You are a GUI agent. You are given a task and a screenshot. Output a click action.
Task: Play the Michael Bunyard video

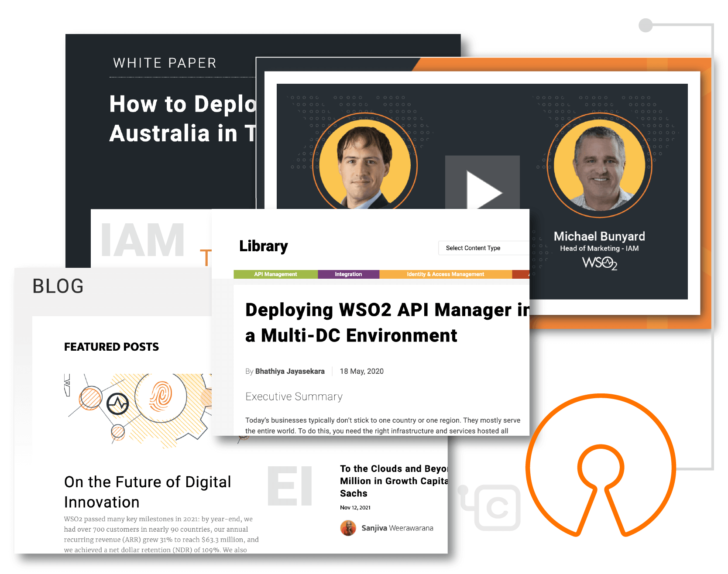pos(482,183)
